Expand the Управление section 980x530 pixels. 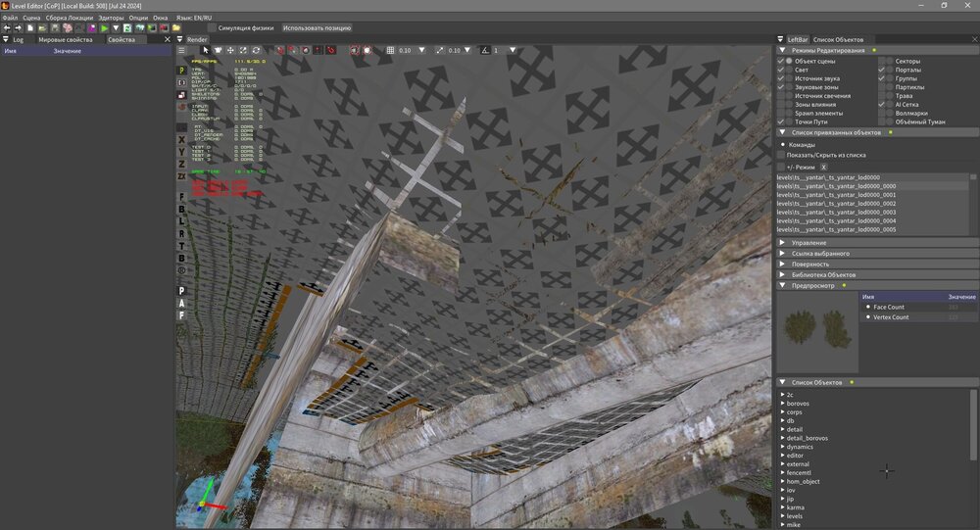[x=782, y=242]
